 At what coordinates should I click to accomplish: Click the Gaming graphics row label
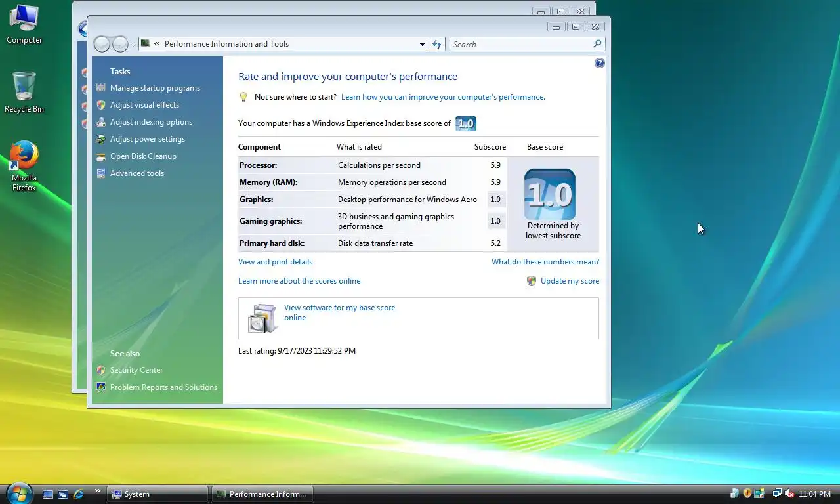point(270,221)
